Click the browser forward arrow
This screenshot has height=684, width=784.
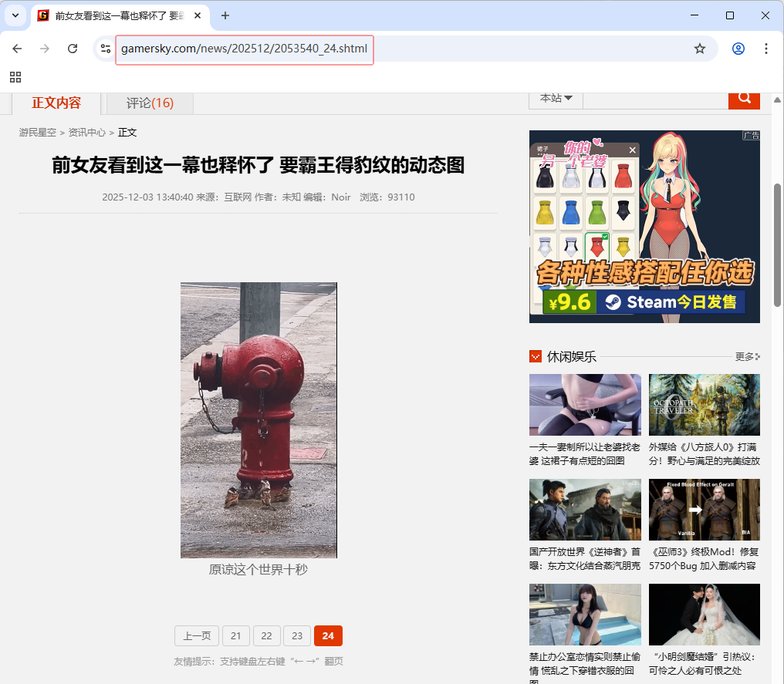(x=44, y=48)
